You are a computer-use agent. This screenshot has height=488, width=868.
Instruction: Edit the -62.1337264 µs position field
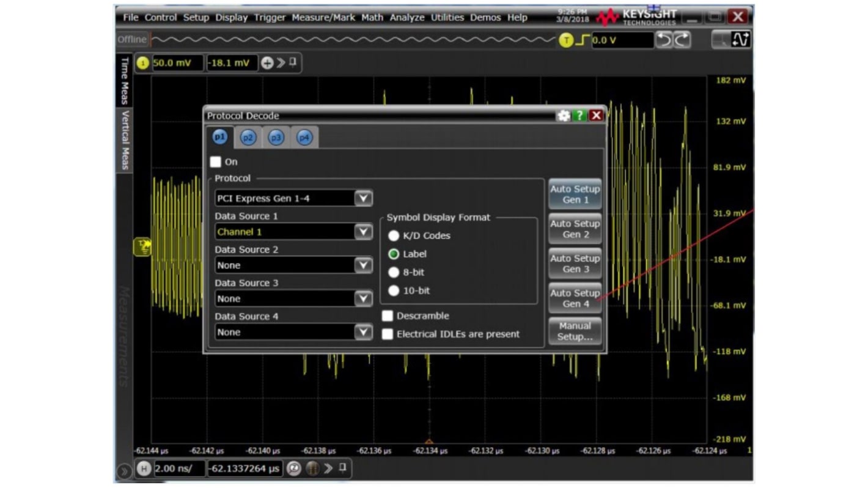[x=245, y=469]
